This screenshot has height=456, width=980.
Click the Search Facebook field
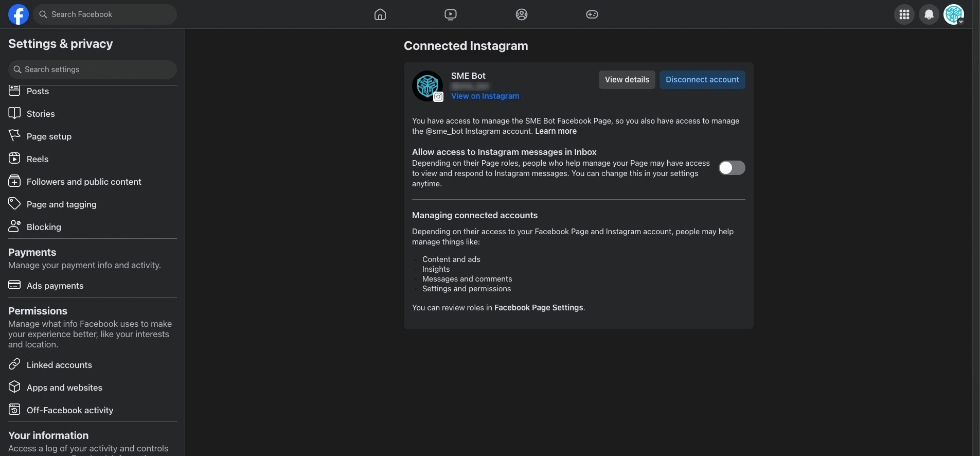[x=105, y=14]
